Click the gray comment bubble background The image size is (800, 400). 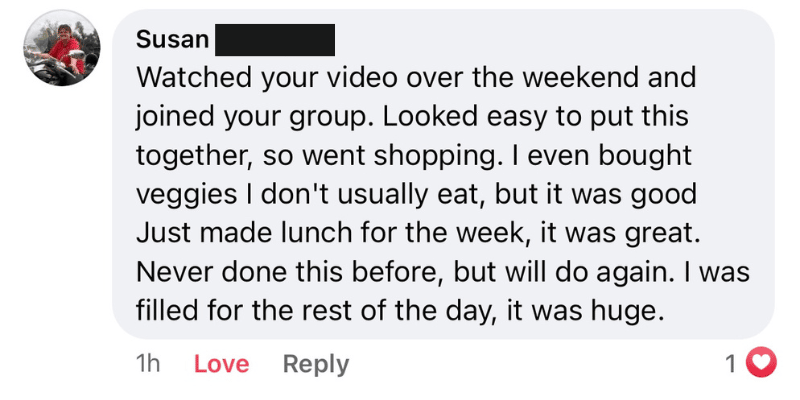point(443,174)
